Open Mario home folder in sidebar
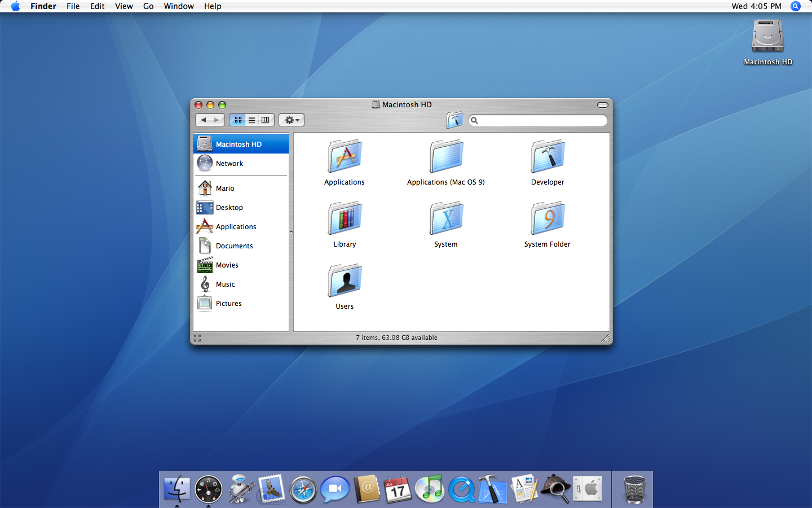The height and width of the screenshot is (508, 812). (241, 188)
